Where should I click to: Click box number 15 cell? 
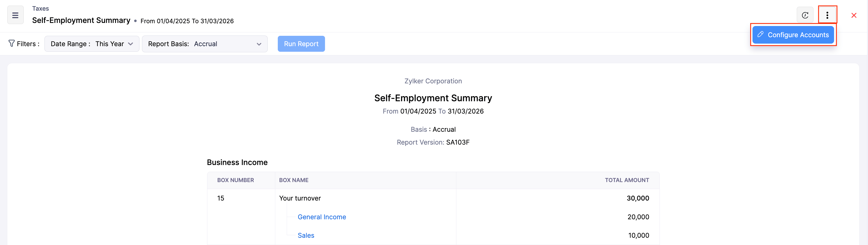click(221, 198)
